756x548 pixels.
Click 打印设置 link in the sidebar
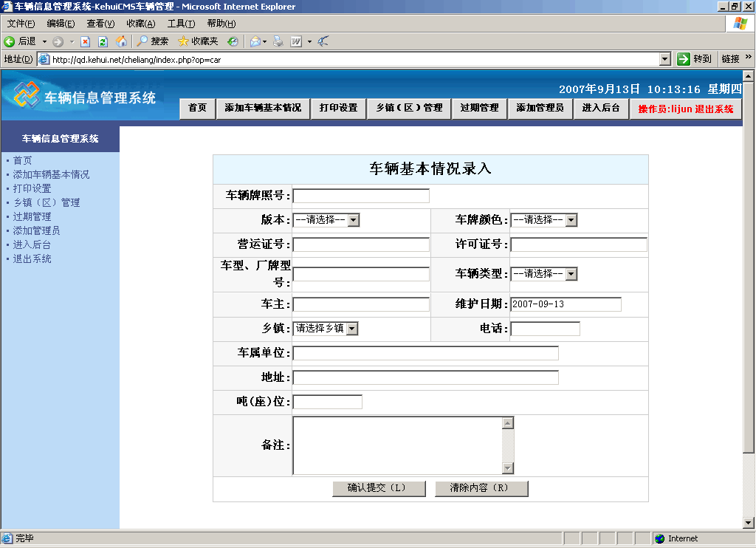[x=32, y=188]
